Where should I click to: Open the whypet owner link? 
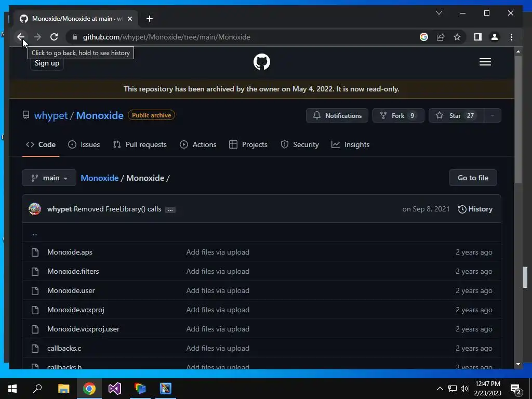tap(51, 115)
